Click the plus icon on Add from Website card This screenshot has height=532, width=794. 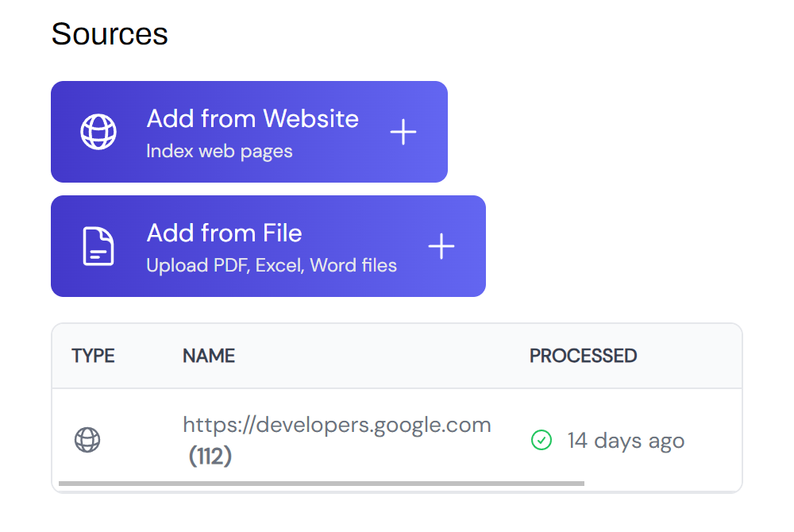(403, 132)
